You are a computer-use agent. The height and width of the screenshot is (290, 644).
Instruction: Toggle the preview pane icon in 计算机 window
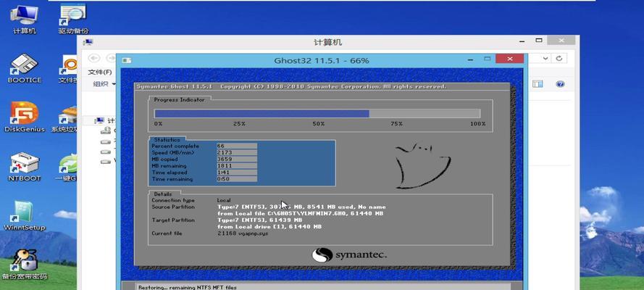[x=538, y=84]
